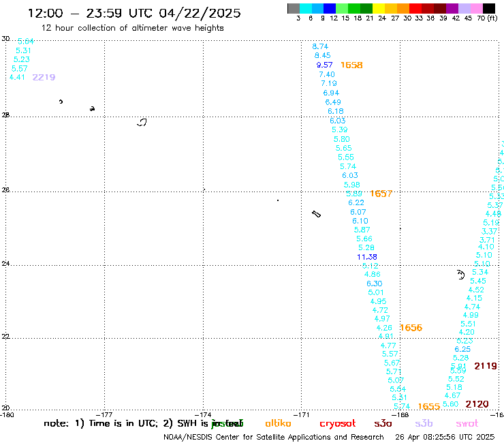Image resolution: width=504 pixels, height=443 pixels.
Task: Click the wave height value 6.18
Action: (336, 111)
